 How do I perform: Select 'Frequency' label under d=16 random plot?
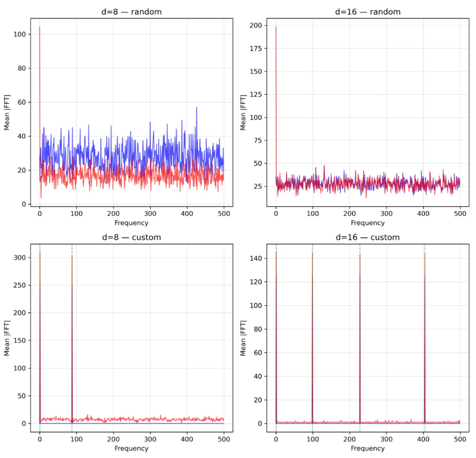tap(368, 223)
